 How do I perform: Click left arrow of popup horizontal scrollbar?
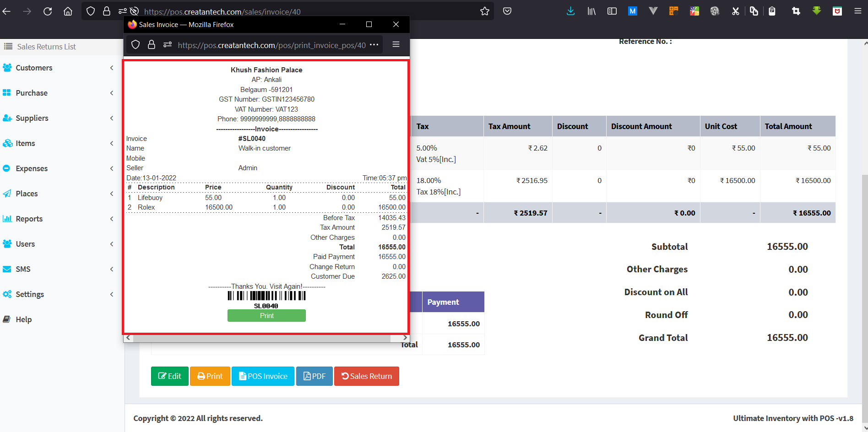(128, 338)
